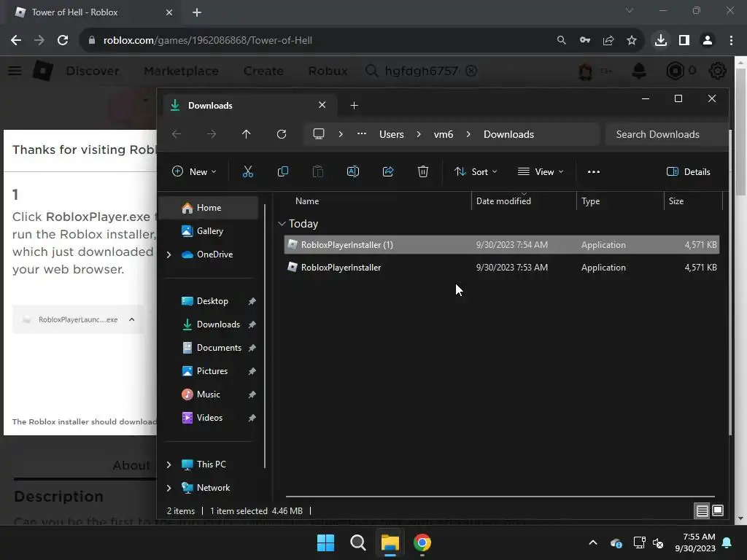Image resolution: width=747 pixels, height=560 pixels.
Task: Click the Chrome address bar URL
Action: click(x=208, y=41)
